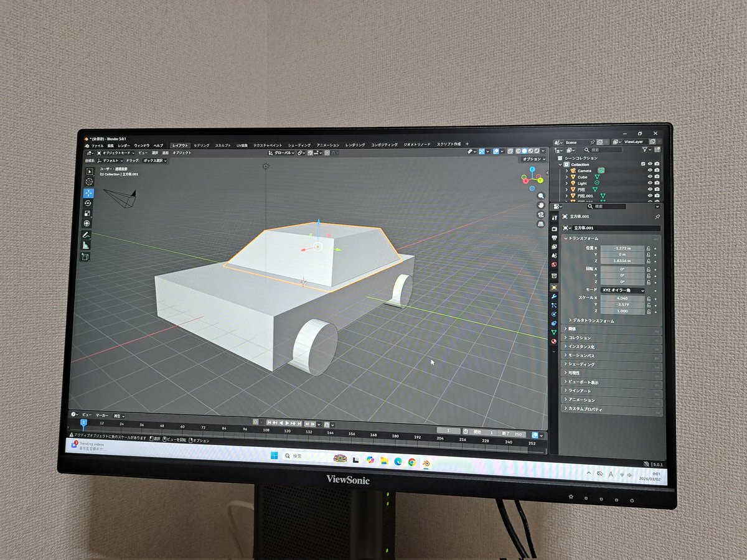
Task: Open the マーカー menu in timeline
Action: (x=101, y=415)
